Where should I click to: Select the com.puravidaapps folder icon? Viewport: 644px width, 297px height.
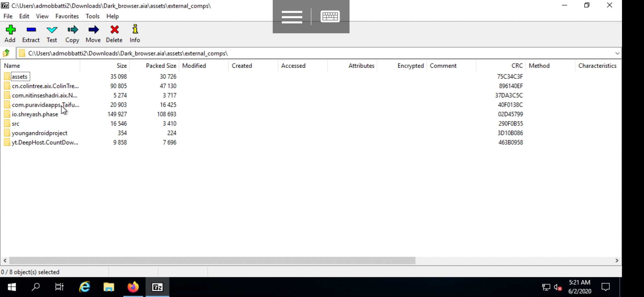pos(7,105)
